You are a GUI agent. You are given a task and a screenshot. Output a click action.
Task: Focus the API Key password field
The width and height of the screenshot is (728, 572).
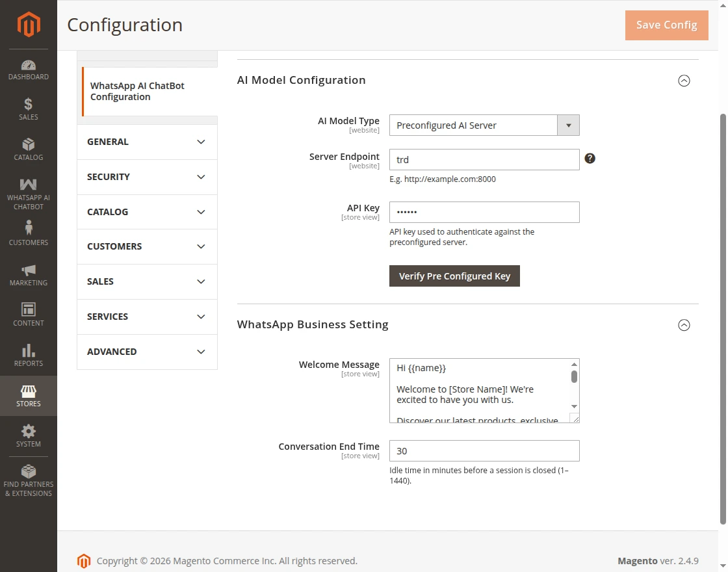pos(484,212)
